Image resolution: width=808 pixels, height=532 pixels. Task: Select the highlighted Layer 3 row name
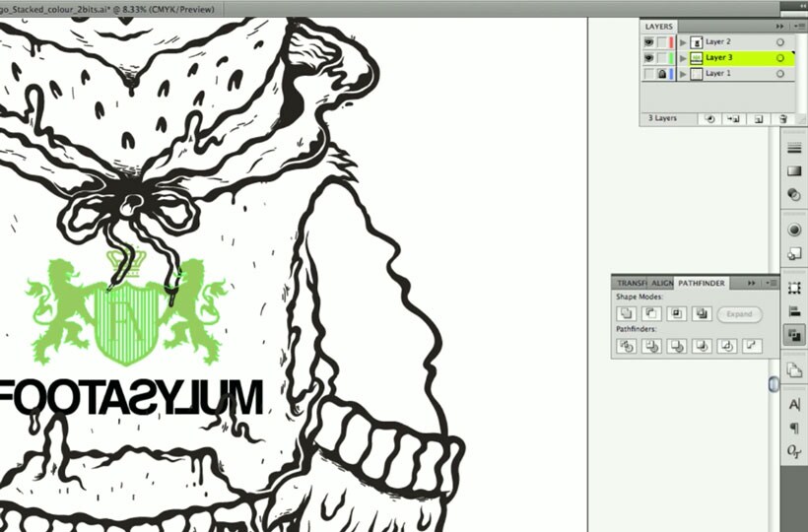(x=719, y=58)
